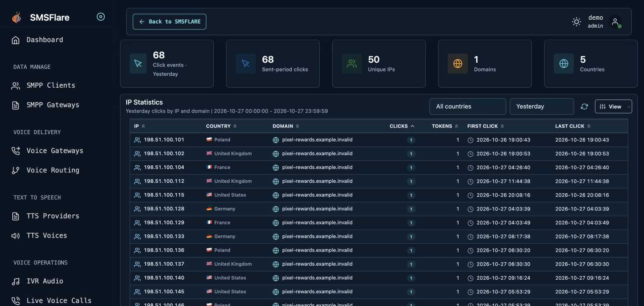
Task: Click cursor icon on Click events card
Action: [138, 64]
